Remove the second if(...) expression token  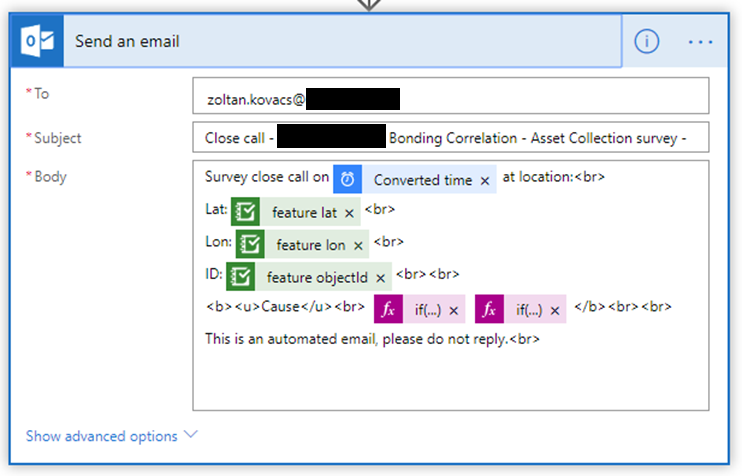click(555, 311)
